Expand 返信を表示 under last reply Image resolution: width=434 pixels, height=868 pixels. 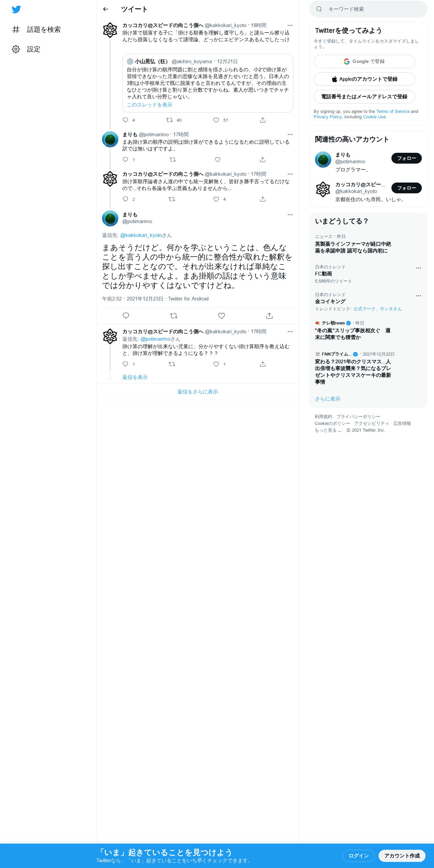(135, 377)
